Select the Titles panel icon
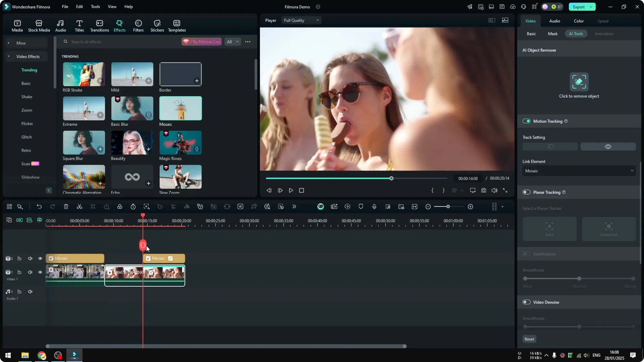The width and height of the screenshot is (644, 362). [79, 25]
